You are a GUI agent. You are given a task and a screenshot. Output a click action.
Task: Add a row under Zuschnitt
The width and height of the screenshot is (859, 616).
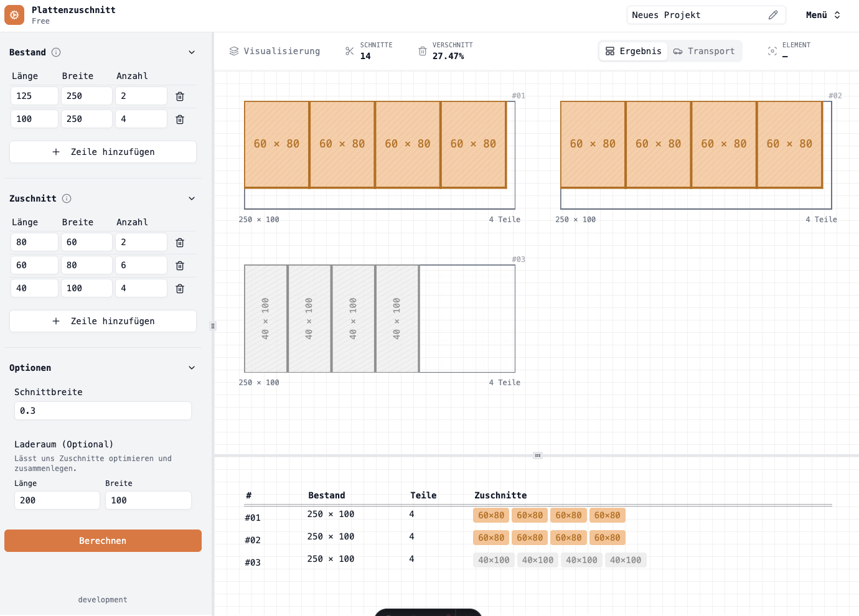pyautogui.click(x=103, y=321)
